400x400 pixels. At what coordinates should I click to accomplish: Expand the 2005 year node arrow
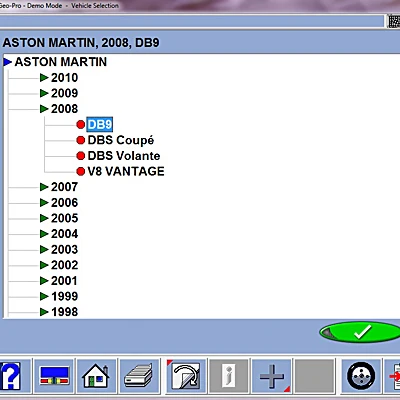point(44,218)
